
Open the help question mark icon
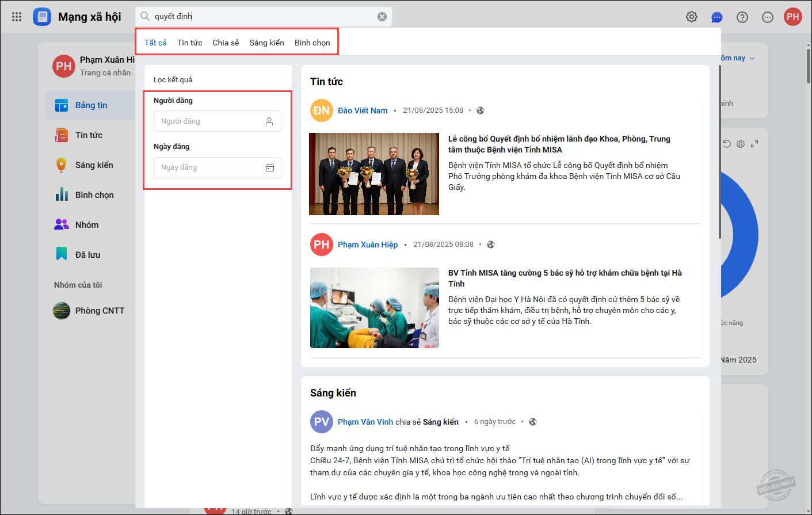click(742, 17)
